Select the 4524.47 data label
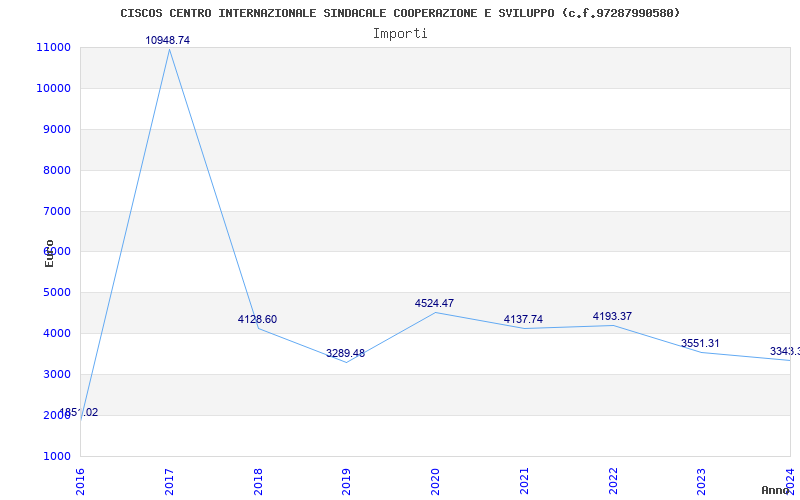Image resolution: width=800 pixels, height=500 pixels. tap(434, 303)
